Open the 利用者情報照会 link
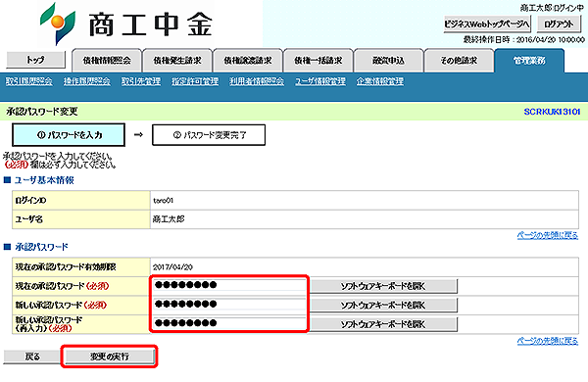Screen dimensions: 588x382 257,81
